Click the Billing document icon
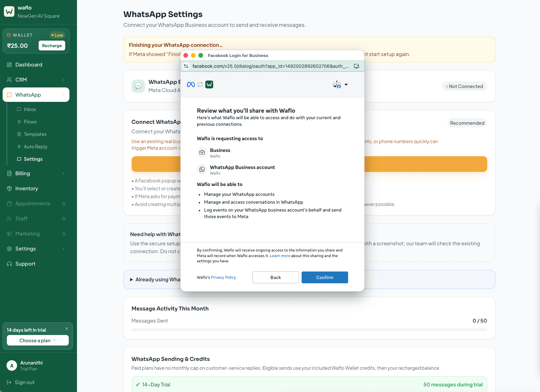 [x=9, y=173]
